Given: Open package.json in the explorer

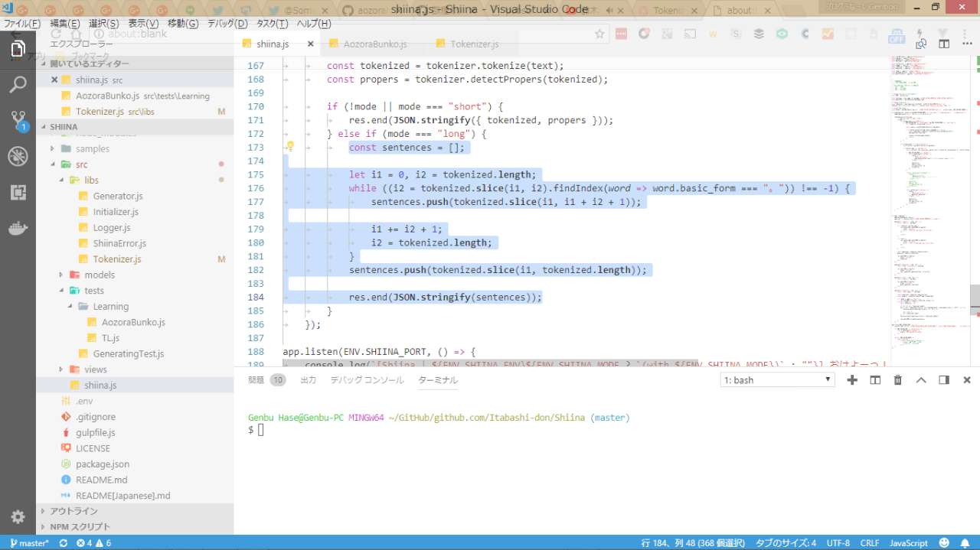Looking at the screenshot, I should 102,464.
